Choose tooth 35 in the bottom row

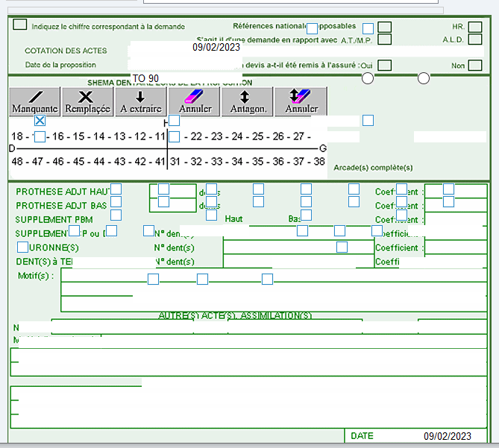click(x=258, y=162)
